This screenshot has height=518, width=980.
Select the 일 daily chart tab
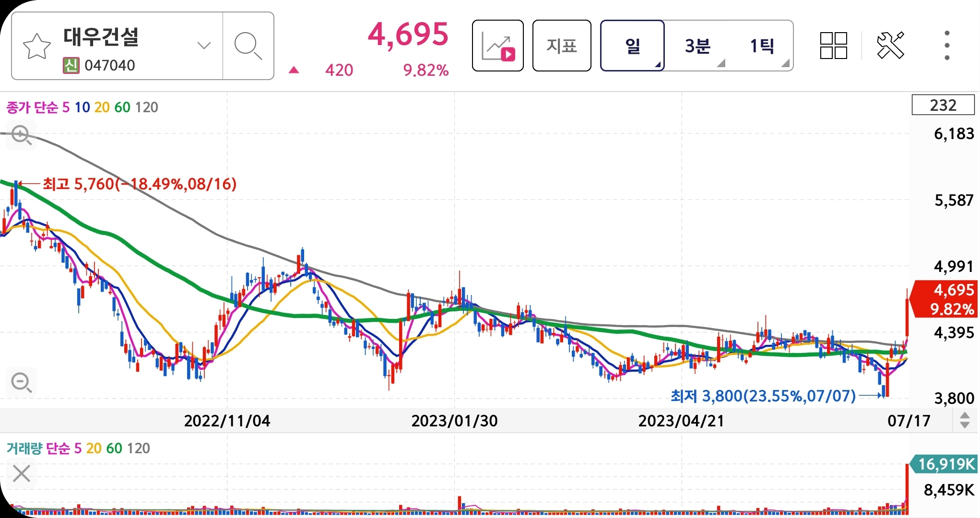click(632, 46)
